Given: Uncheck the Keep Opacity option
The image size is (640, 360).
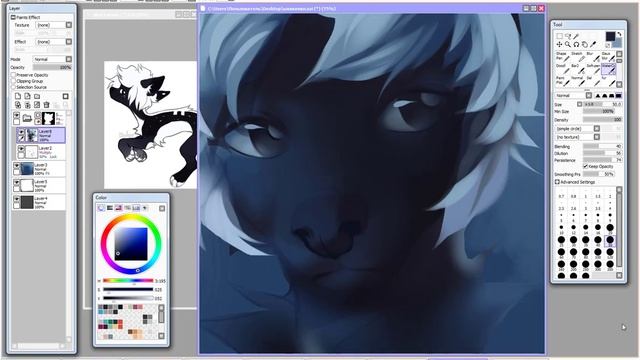Looking at the screenshot, I should 586,167.
